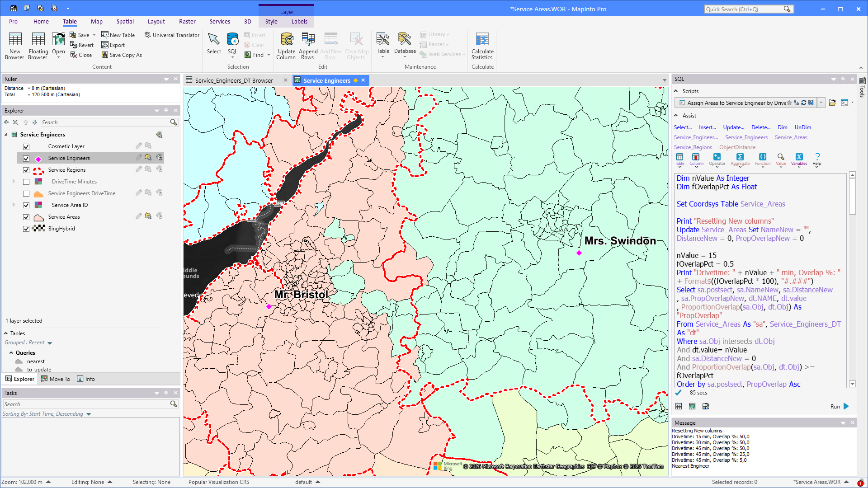This screenshot has height=488, width=868.
Task: Click the Delete... assist link
Action: (761, 127)
